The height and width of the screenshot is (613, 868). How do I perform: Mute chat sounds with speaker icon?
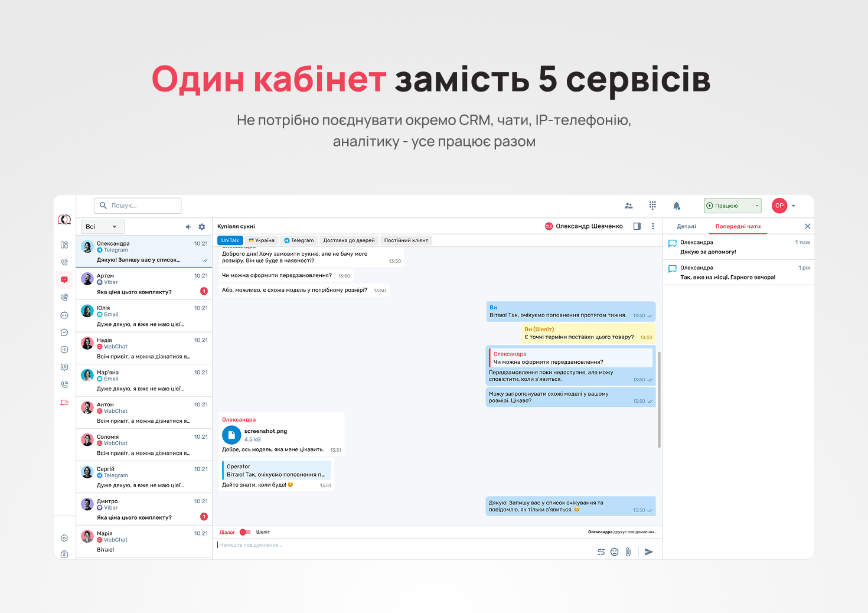pos(188,227)
